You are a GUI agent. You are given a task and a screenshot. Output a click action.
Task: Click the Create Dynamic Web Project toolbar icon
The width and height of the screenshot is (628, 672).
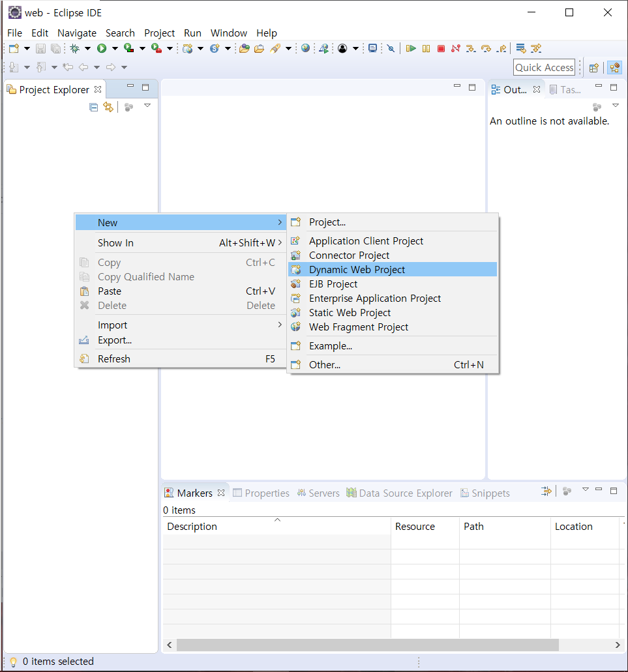coord(187,48)
